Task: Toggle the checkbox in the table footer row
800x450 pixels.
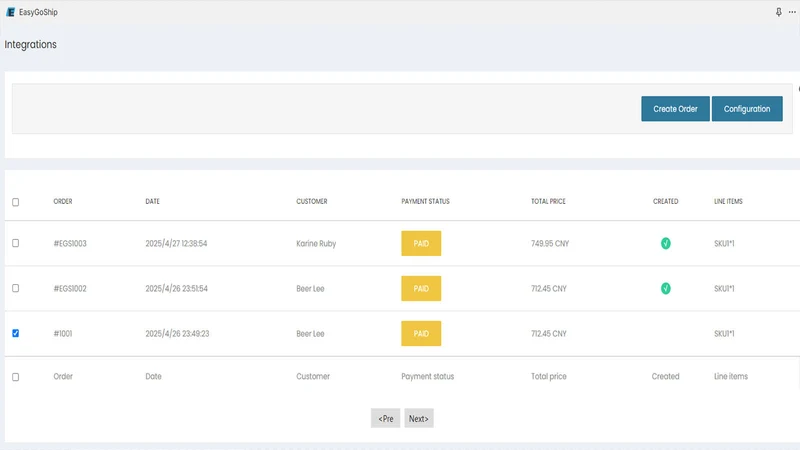Action: point(15,377)
